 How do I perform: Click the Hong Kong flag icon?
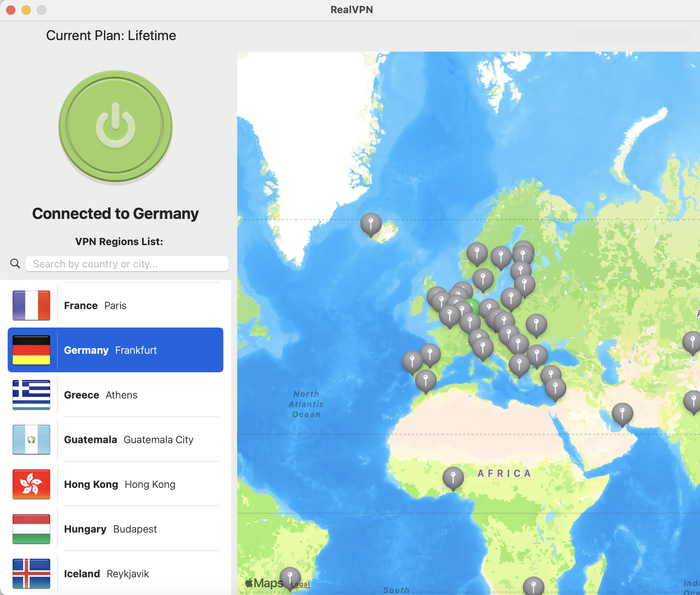(31, 484)
